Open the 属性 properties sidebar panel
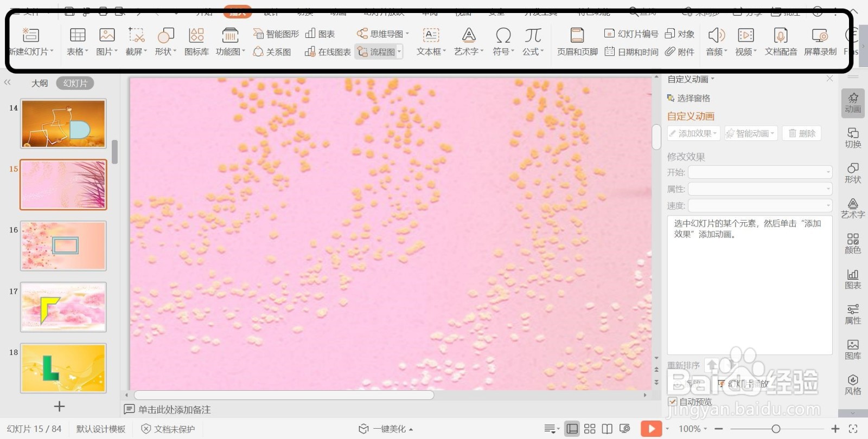 (853, 314)
